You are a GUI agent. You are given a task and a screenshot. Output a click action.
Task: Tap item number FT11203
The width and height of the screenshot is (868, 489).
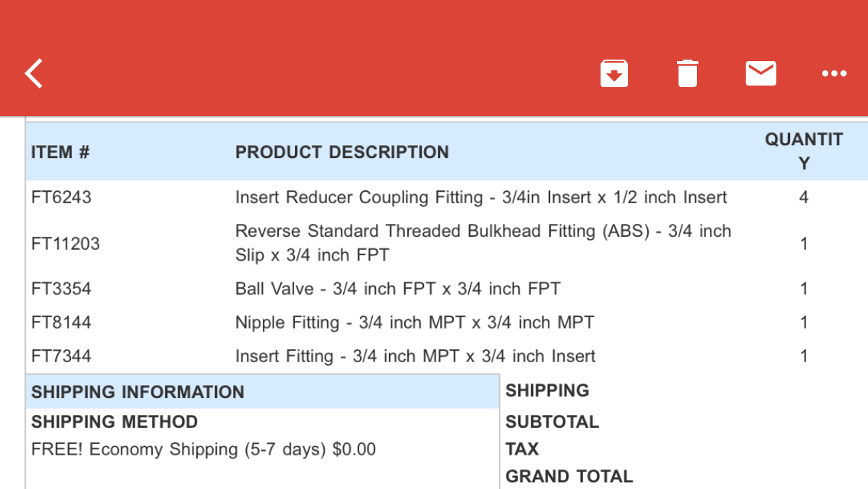[x=65, y=244]
